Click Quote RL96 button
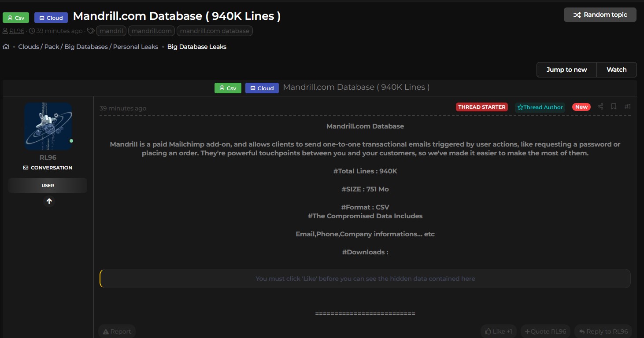This screenshot has width=644, height=338. [545, 331]
